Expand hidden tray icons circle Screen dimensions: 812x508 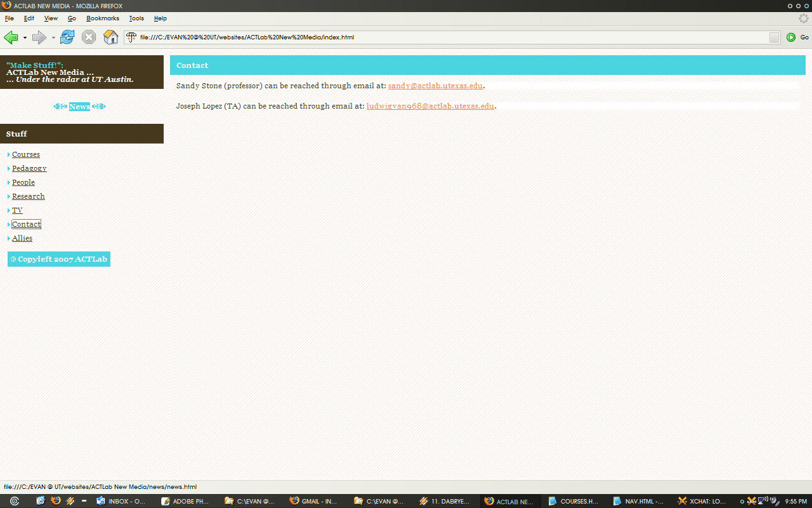coord(742,502)
